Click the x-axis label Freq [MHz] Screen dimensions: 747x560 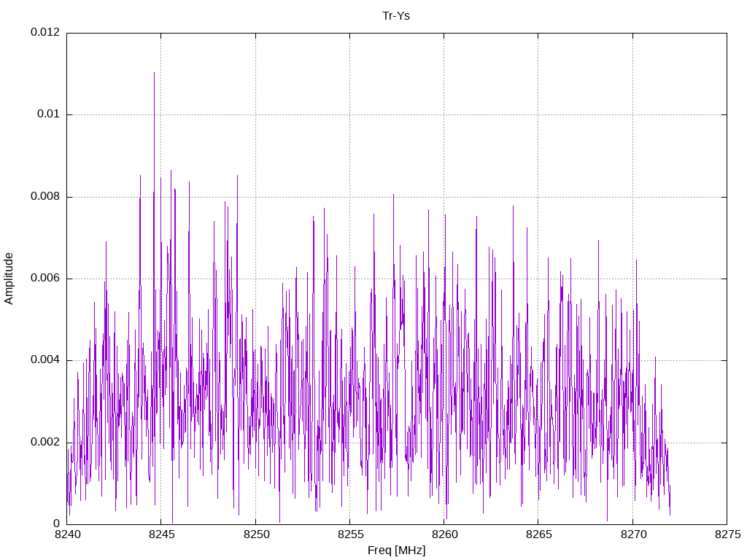[396, 550]
